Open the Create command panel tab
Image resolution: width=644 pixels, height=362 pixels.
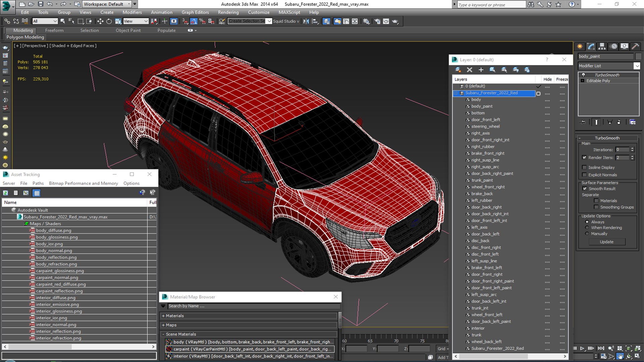pyautogui.click(x=580, y=46)
